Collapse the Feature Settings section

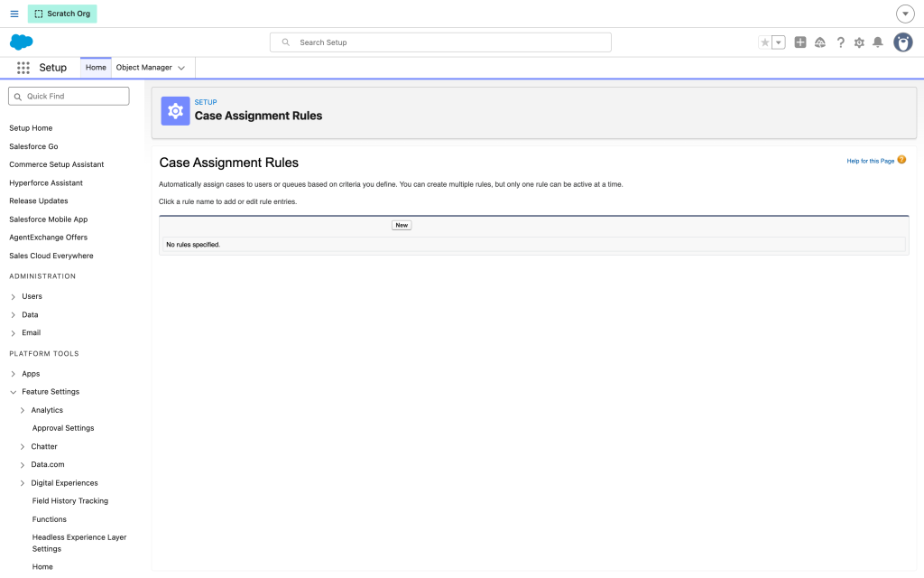click(x=13, y=392)
